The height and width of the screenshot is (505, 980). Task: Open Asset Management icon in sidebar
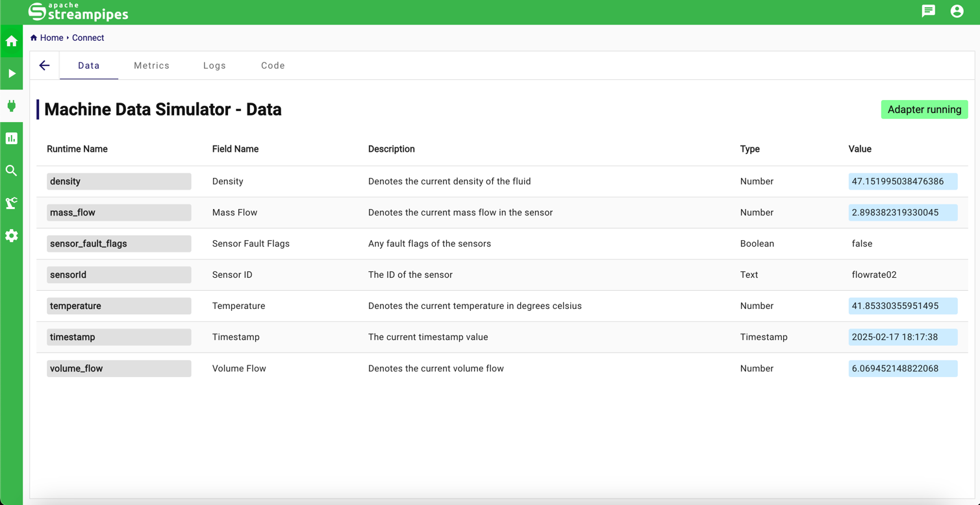(12, 203)
